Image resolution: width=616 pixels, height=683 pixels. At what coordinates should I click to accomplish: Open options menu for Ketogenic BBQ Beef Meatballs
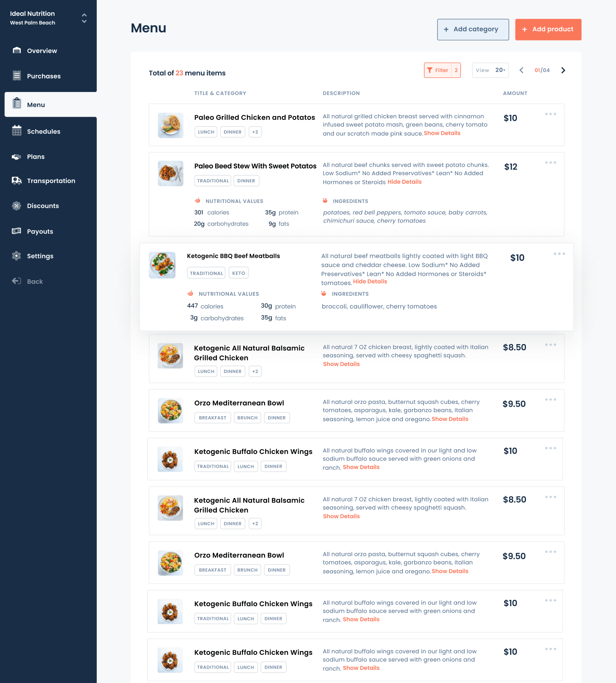pyautogui.click(x=559, y=254)
